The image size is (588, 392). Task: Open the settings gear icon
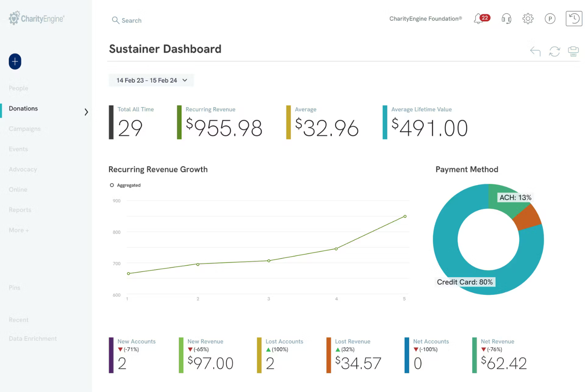pos(528,19)
